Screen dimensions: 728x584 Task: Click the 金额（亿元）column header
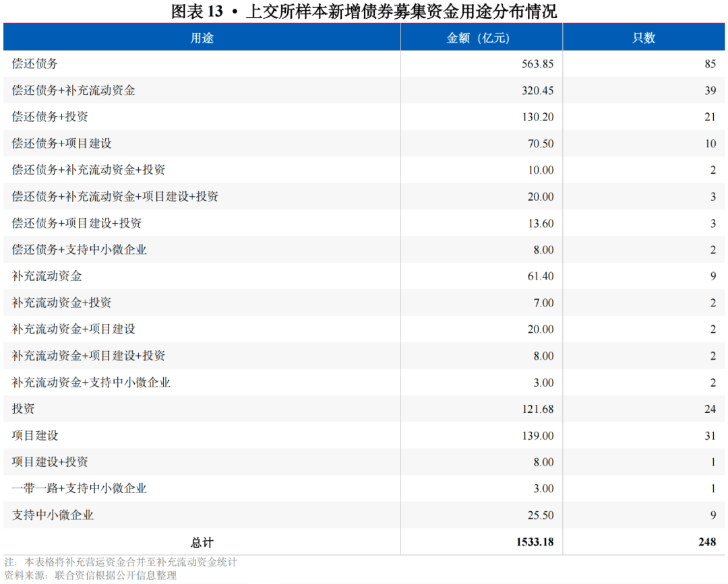tap(481, 38)
